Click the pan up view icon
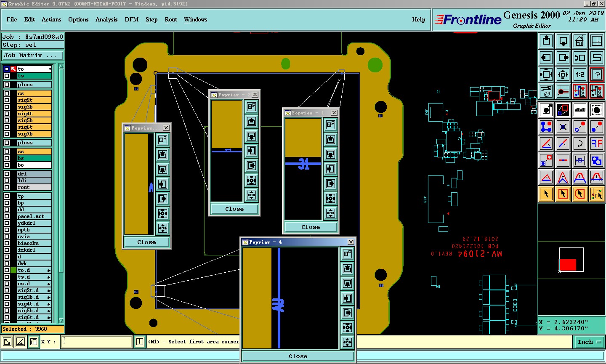 546,41
